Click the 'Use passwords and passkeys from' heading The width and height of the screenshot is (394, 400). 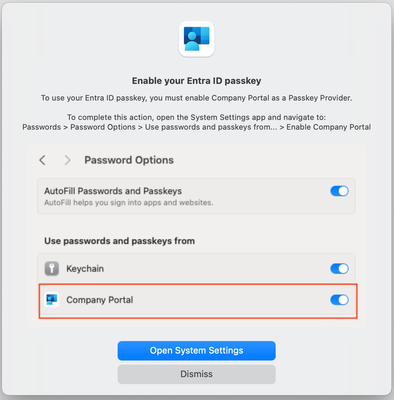[119, 241]
